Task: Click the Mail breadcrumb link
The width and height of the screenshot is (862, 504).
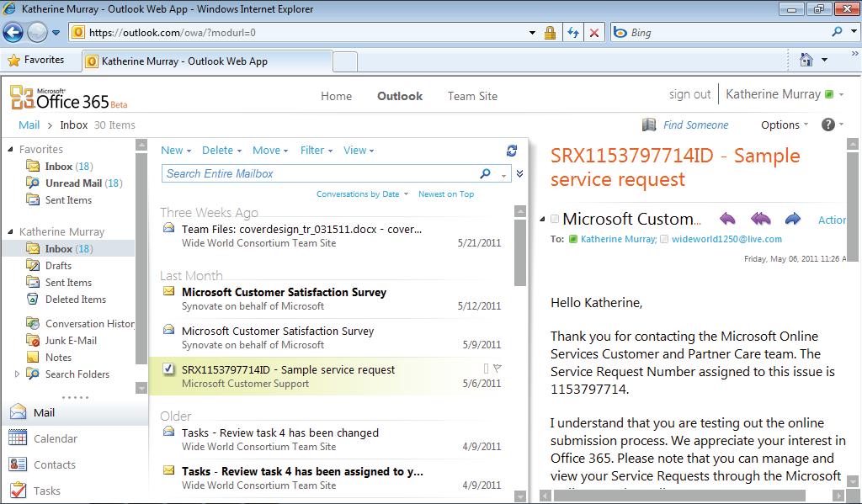Action: click(x=29, y=125)
